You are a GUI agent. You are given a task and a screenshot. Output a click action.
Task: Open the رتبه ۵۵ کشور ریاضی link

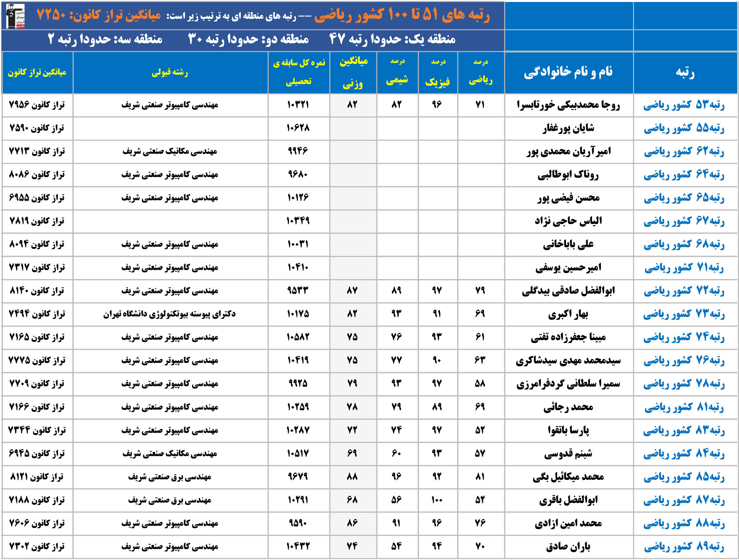[x=684, y=128]
